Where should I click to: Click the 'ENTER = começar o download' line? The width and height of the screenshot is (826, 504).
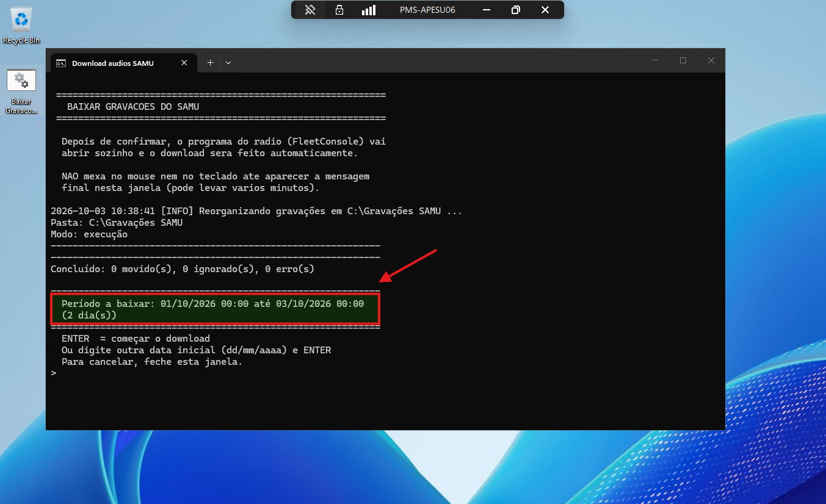pos(136,338)
